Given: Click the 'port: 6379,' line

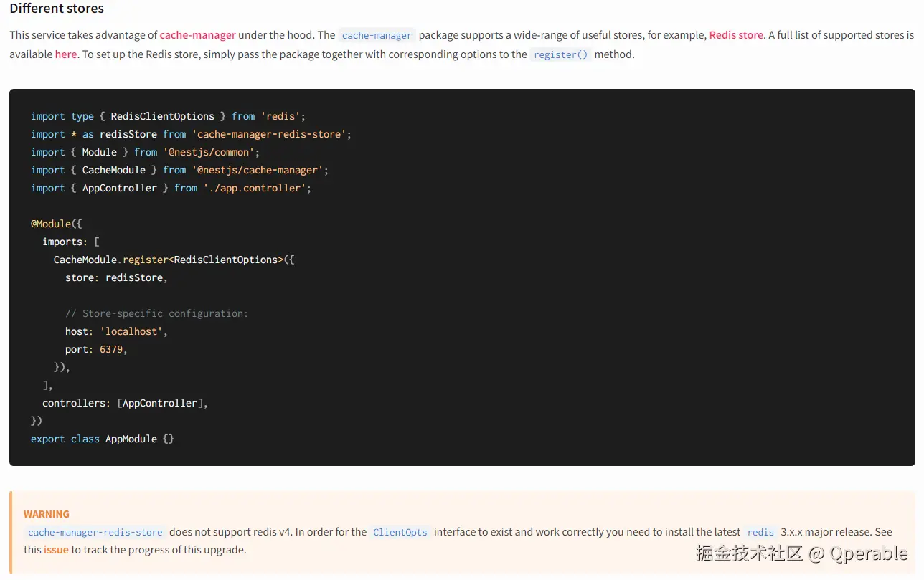Looking at the screenshot, I should 96,349.
